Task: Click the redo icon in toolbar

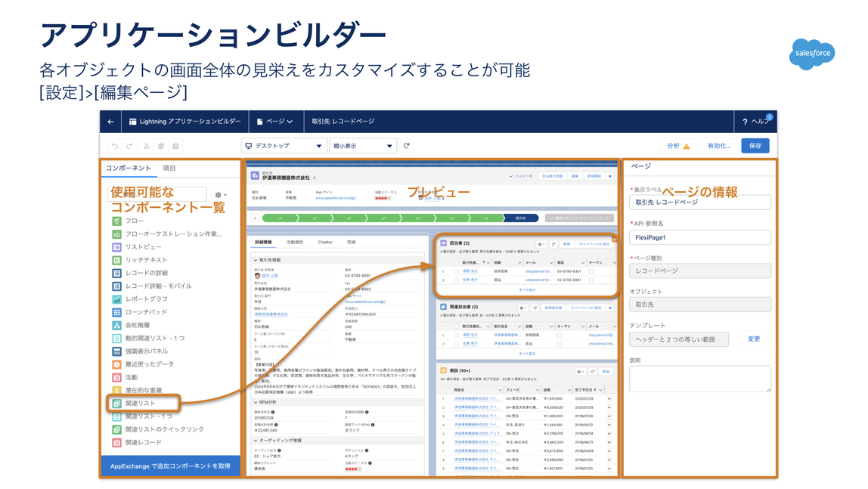Action: click(129, 146)
